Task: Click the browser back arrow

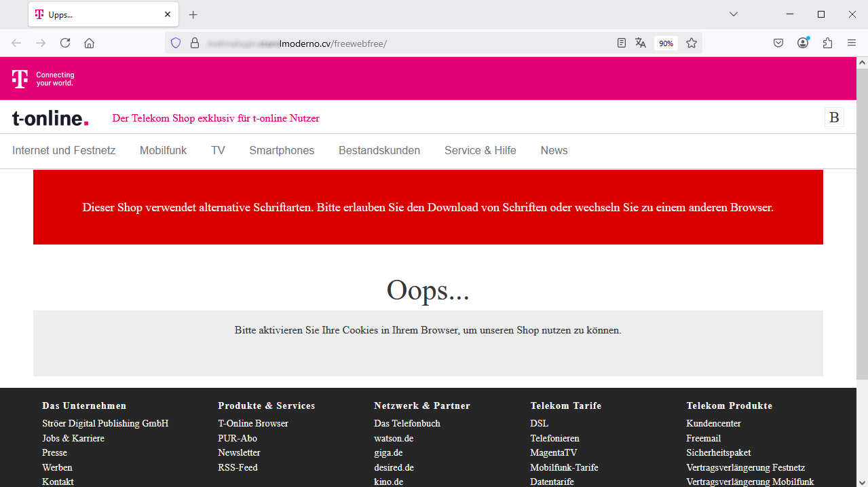Action: click(16, 43)
